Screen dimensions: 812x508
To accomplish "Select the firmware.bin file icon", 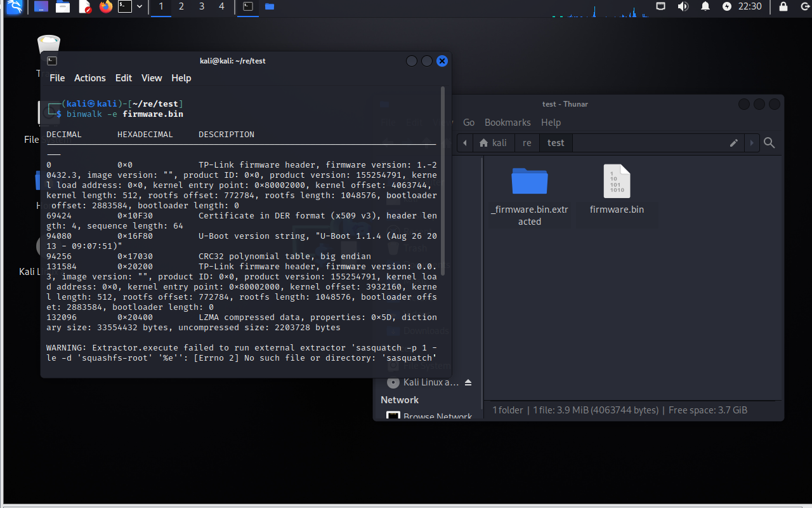I will [617, 181].
